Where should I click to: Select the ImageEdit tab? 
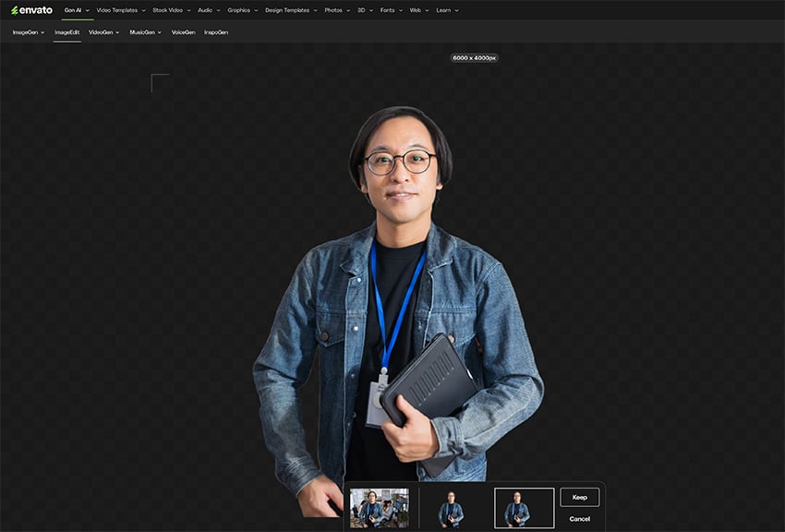66,32
